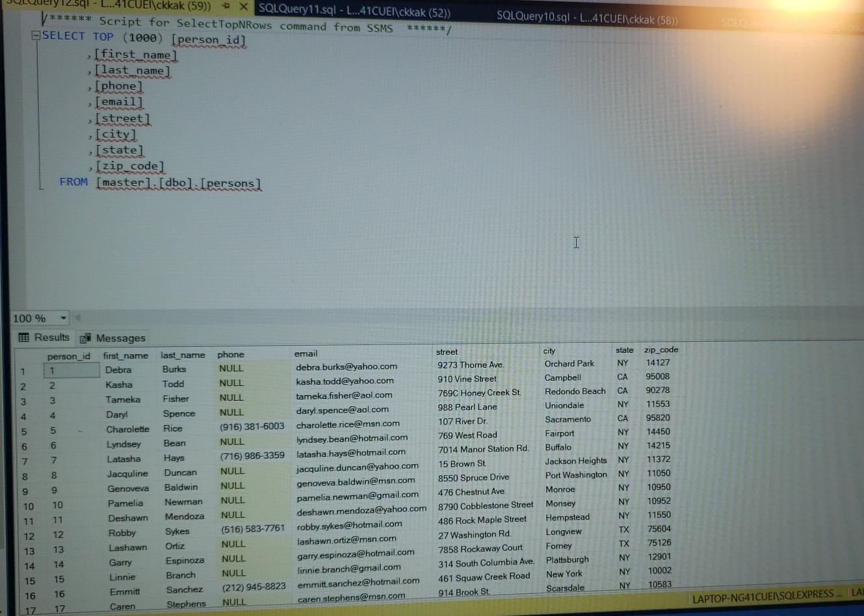Image resolution: width=864 pixels, height=616 pixels.
Task: Select all rows via top-left grid corner
Action: click(27, 355)
